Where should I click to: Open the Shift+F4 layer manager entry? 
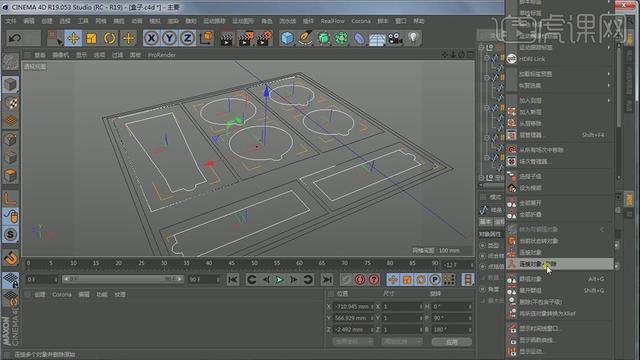coord(560,135)
